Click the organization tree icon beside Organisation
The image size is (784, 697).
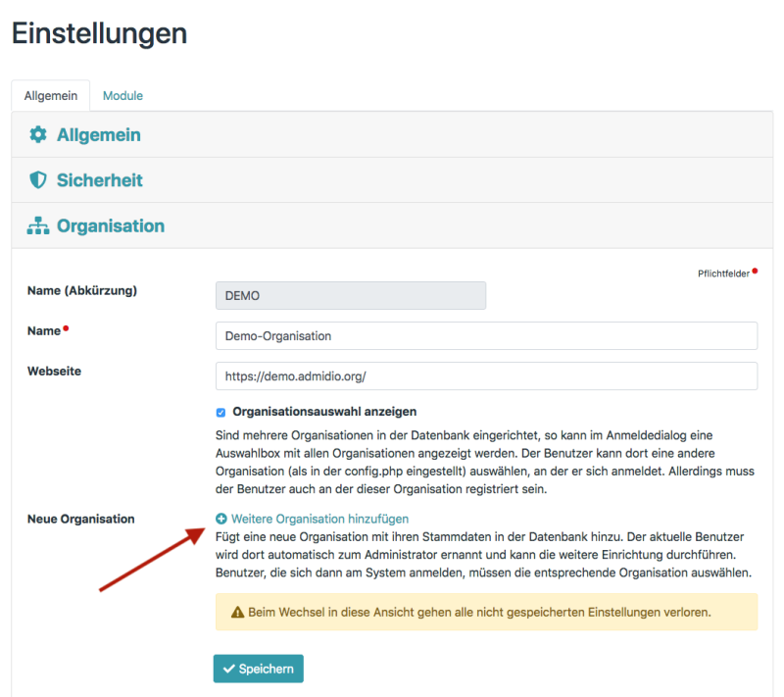pyautogui.click(x=36, y=225)
